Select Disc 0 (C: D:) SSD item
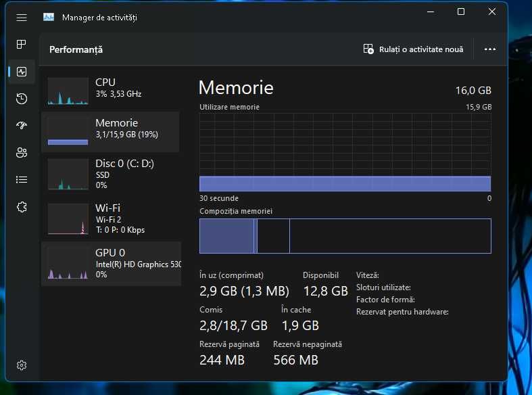This screenshot has height=395, width=532. pos(111,175)
